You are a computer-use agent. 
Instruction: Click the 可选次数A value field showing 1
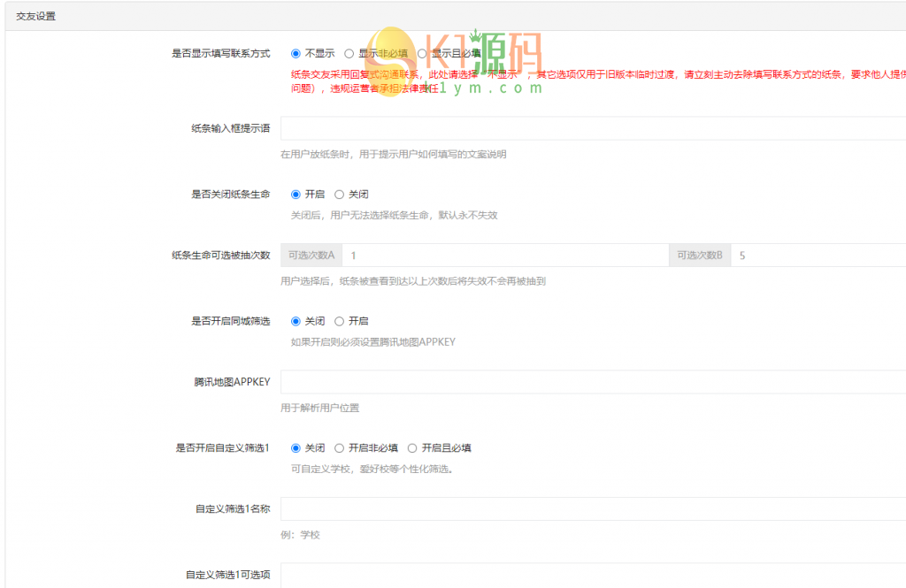coord(495,255)
